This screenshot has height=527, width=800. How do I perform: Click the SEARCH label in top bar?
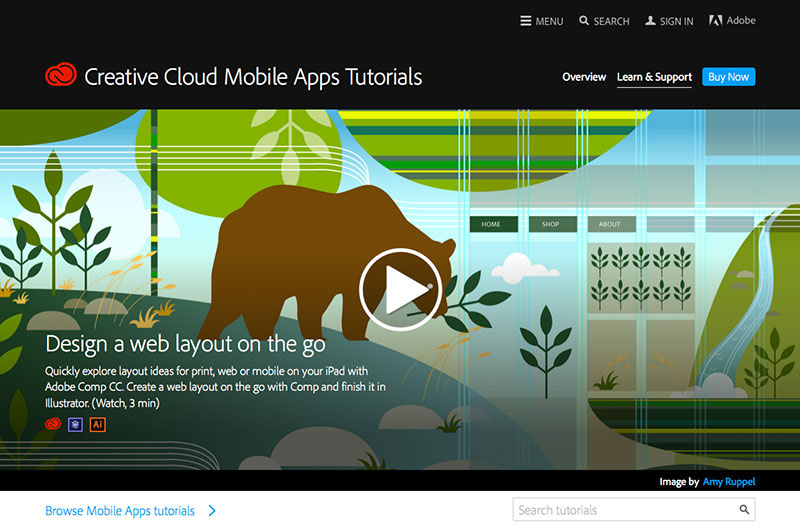click(x=611, y=21)
